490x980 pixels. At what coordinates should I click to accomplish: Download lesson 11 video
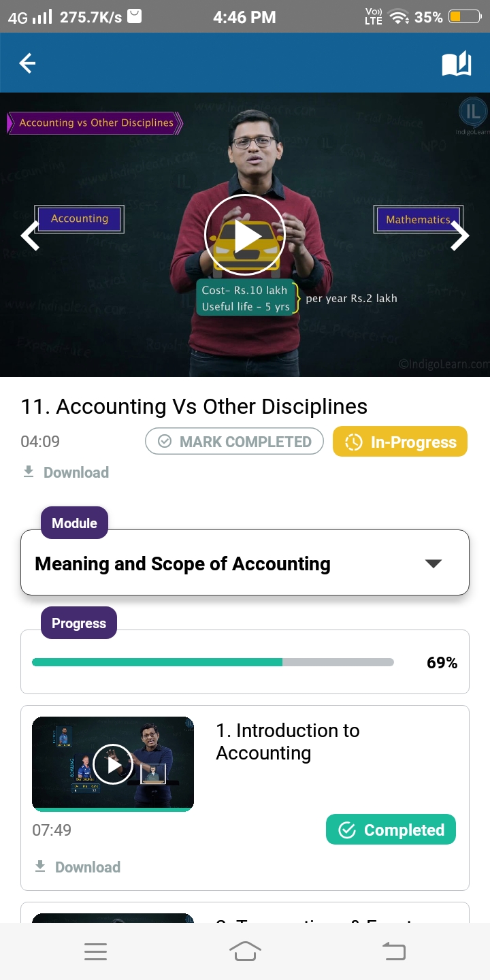(66, 472)
